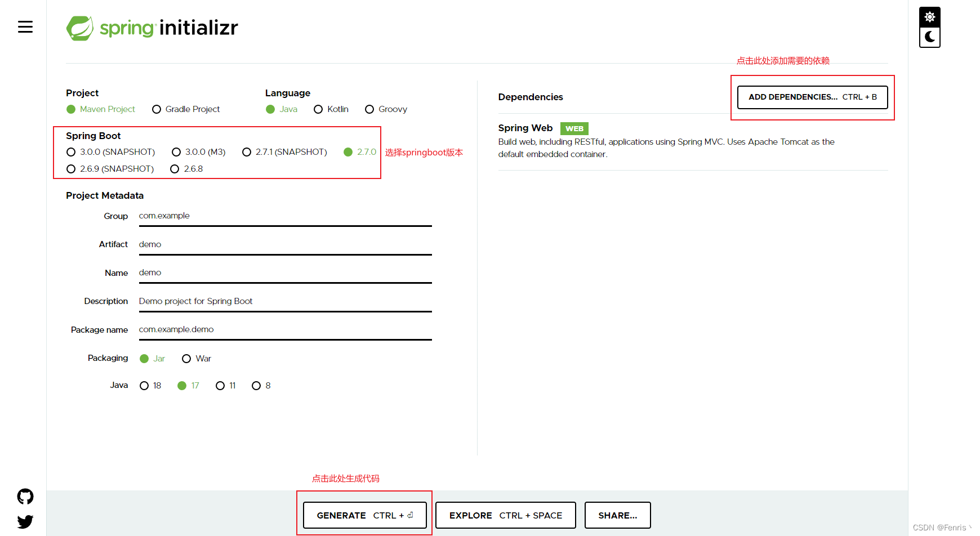Screen dimensions: 980x536
Task: Click the Spring Initializr logo
Action: [152, 28]
